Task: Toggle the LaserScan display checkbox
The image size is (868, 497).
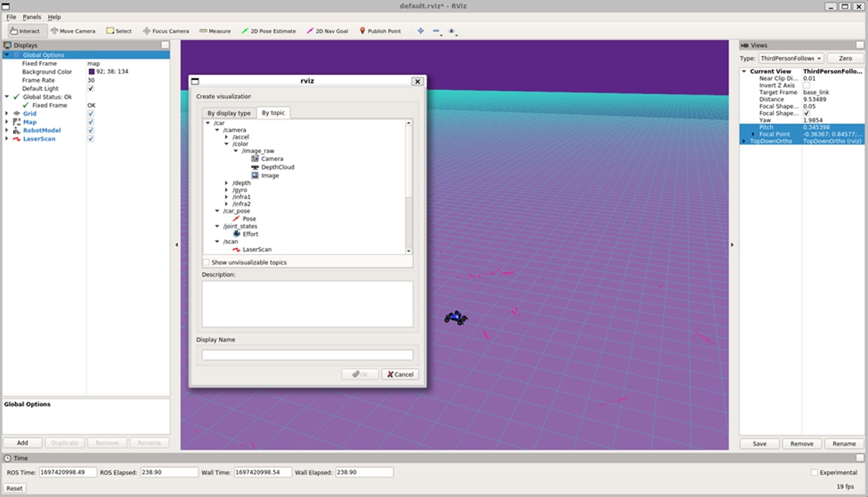Action: point(91,139)
